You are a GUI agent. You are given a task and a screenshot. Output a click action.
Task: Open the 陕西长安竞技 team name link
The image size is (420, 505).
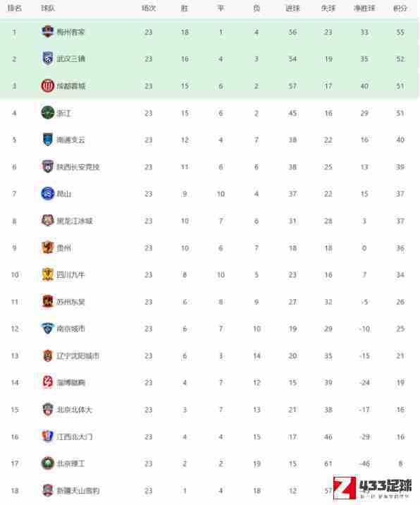pyautogui.click(x=78, y=167)
